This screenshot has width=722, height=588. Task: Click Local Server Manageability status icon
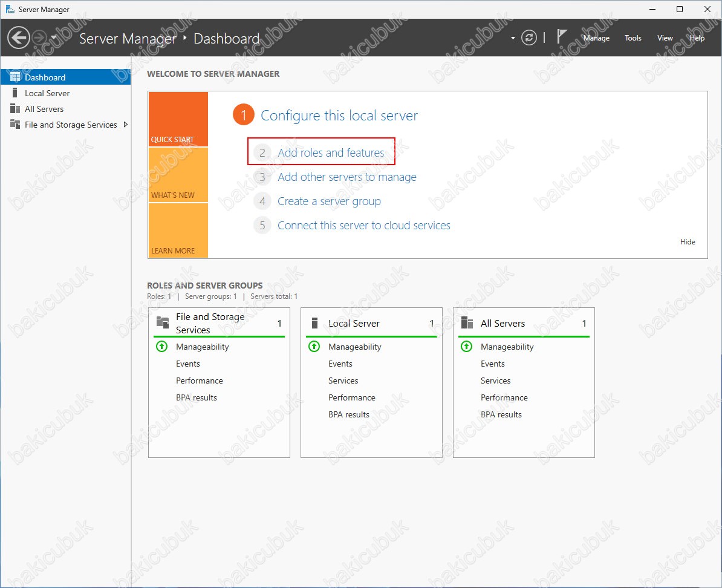click(314, 347)
